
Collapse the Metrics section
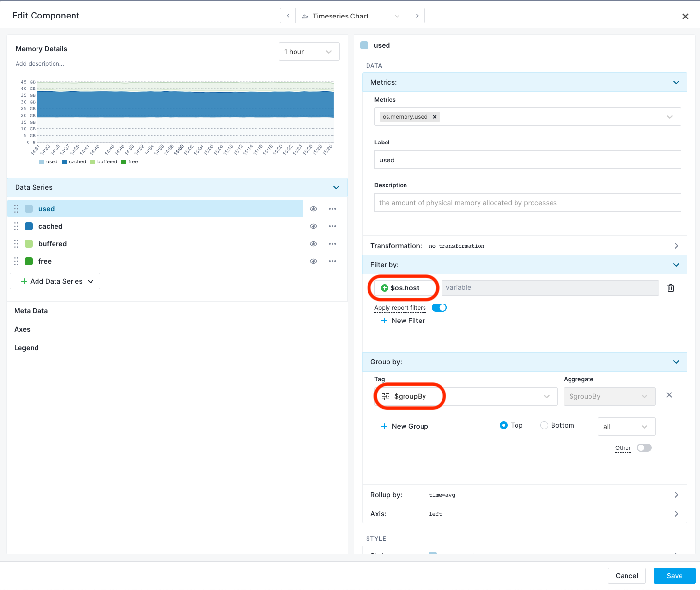[676, 82]
